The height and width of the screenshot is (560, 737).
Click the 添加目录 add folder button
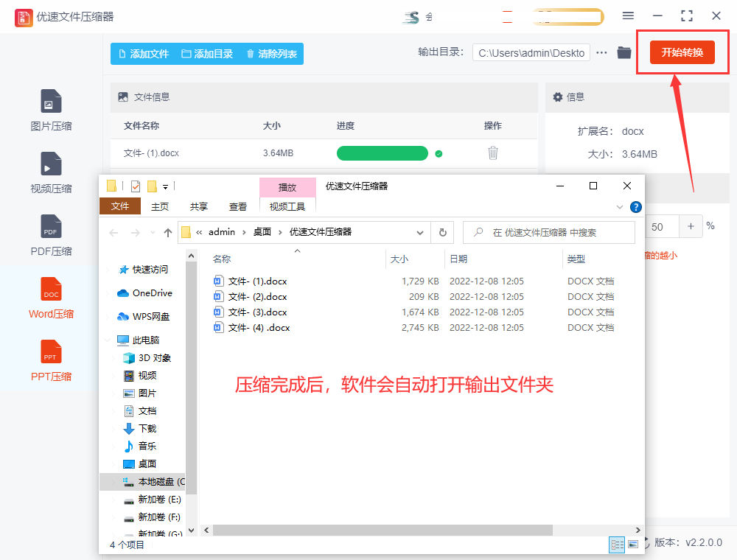(x=207, y=54)
